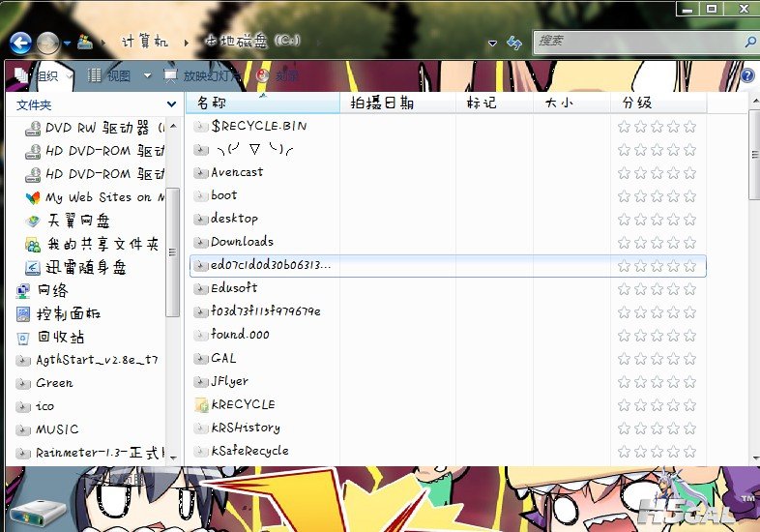Open recent pages dropdown beside Forward button
Image resolution: width=760 pixels, height=532 pixels.
[67, 44]
